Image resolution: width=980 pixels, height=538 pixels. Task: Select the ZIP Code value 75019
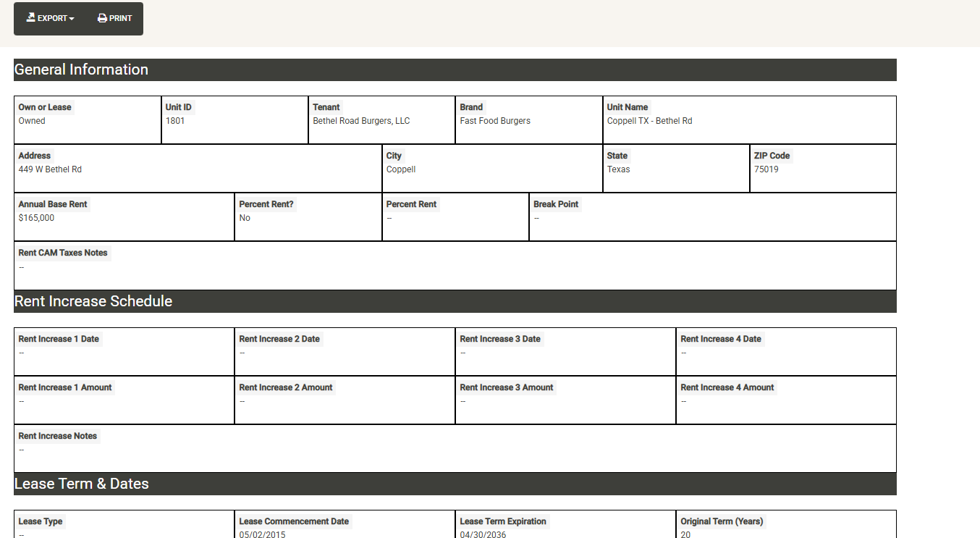(766, 169)
